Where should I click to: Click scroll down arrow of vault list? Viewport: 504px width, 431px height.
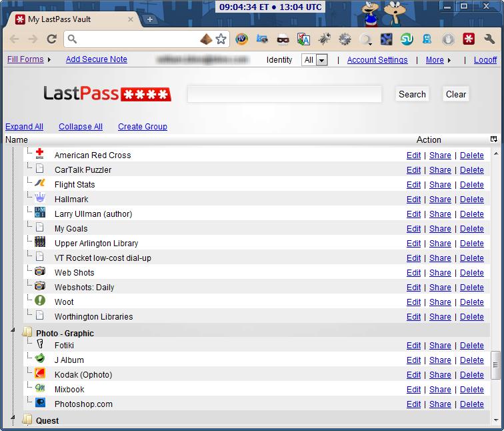pos(495,420)
